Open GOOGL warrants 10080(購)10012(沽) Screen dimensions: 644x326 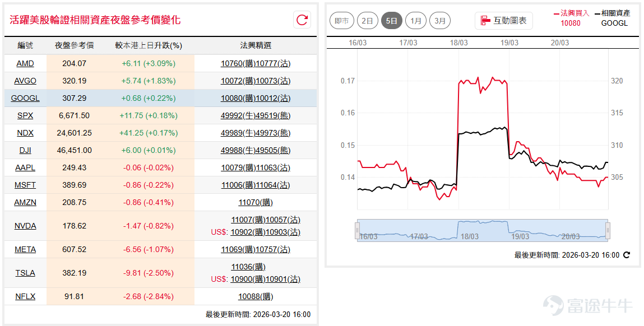click(x=256, y=98)
